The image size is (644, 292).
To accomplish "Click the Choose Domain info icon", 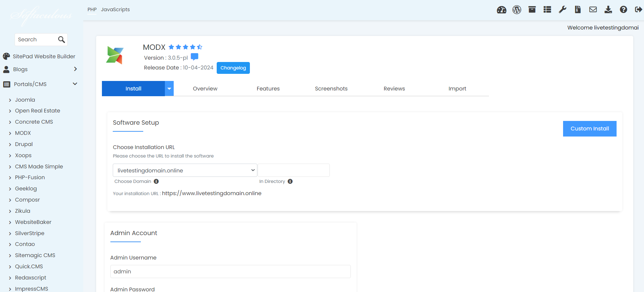I will [156, 181].
